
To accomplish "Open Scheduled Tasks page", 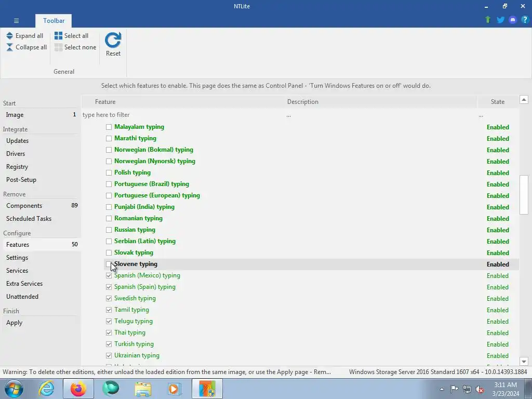I will tap(41, 219).
